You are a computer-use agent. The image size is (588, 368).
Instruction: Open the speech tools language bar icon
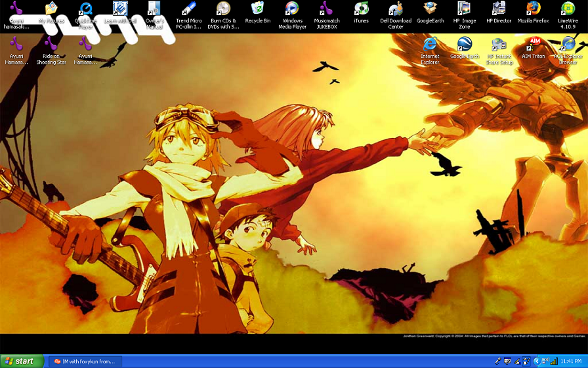[x=507, y=361]
